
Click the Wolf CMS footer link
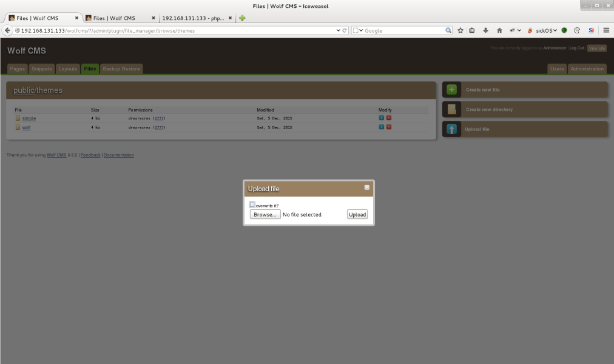56,155
